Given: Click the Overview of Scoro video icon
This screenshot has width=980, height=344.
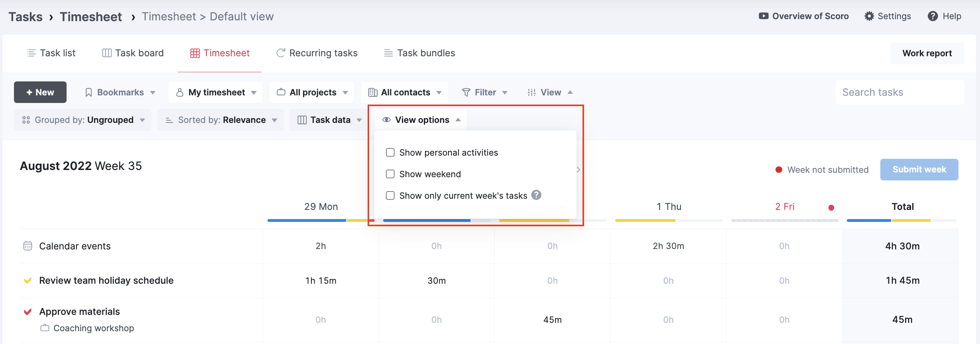Looking at the screenshot, I should pyautogui.click(x=764, y=16).
